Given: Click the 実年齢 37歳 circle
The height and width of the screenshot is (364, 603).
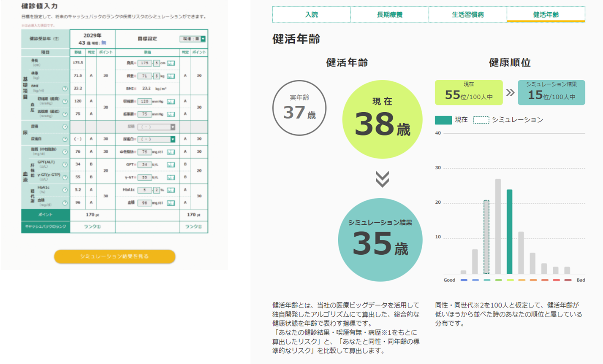Looking at the screenshot, I should click(x=299, y=108).
